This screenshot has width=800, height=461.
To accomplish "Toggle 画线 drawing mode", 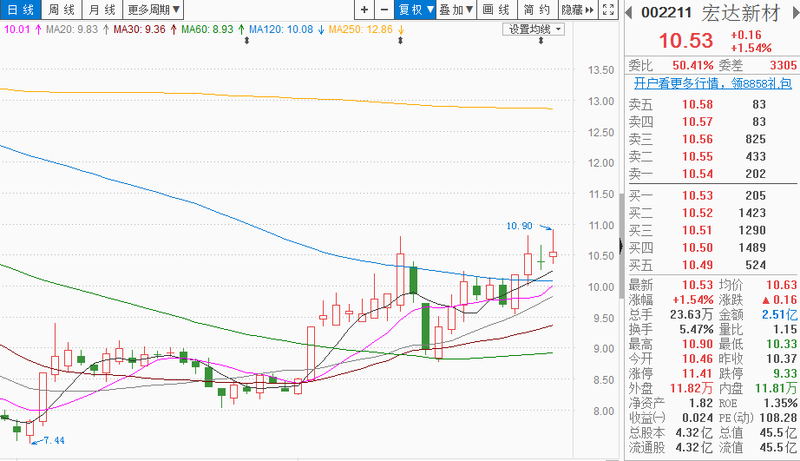I will (x=494, y=10).
